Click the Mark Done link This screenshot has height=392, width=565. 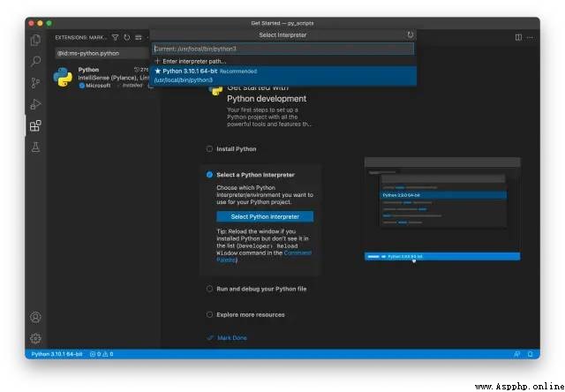232,337
